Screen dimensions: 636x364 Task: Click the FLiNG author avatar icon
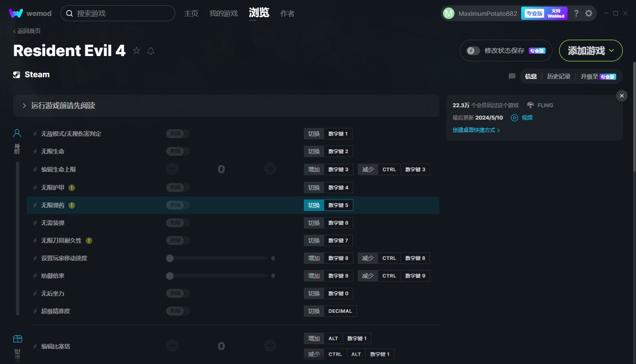click(x=530, y=105)
